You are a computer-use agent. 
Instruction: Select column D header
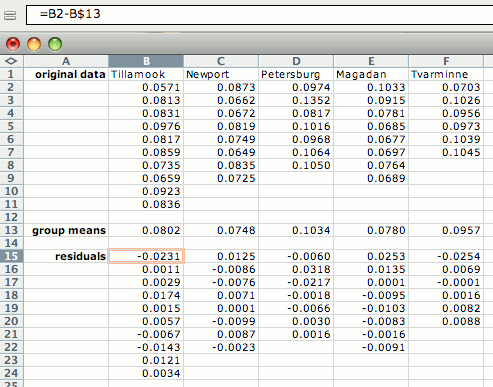pyautogui.click(x=296, y=61)
